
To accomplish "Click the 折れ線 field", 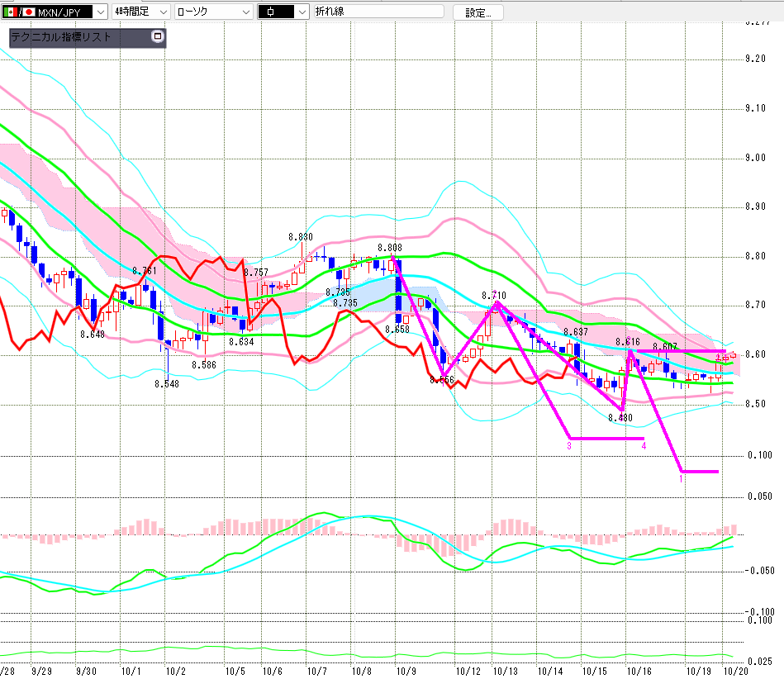I will pyautogui.click(x=378, y=11).
